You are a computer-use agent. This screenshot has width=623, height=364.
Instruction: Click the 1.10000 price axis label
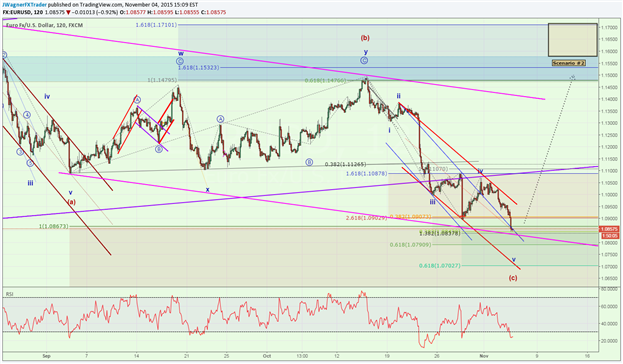[609, 195]
